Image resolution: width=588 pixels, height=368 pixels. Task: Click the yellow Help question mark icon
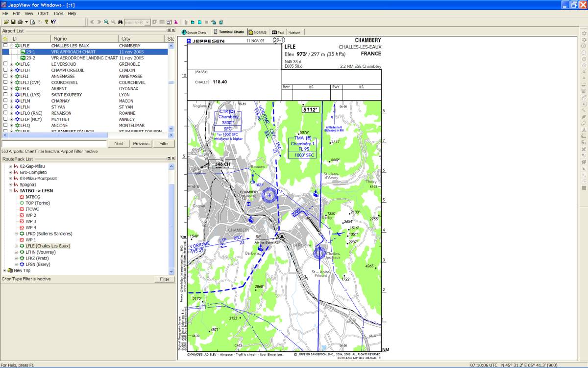tap(47, 22)
